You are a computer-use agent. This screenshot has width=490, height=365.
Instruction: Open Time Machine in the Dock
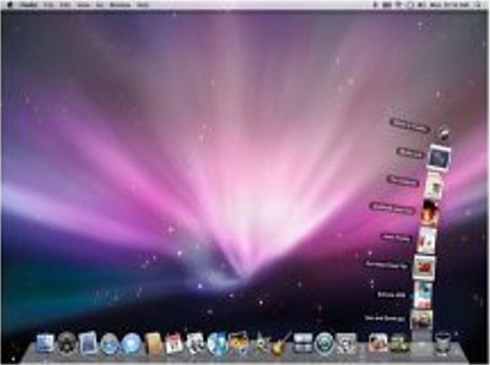click(x=324, y=344)
